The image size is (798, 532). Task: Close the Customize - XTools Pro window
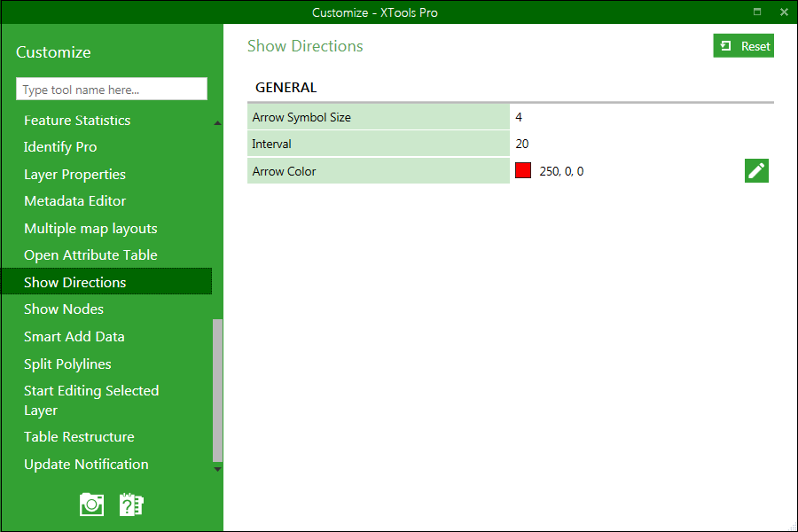pos(784,12)
